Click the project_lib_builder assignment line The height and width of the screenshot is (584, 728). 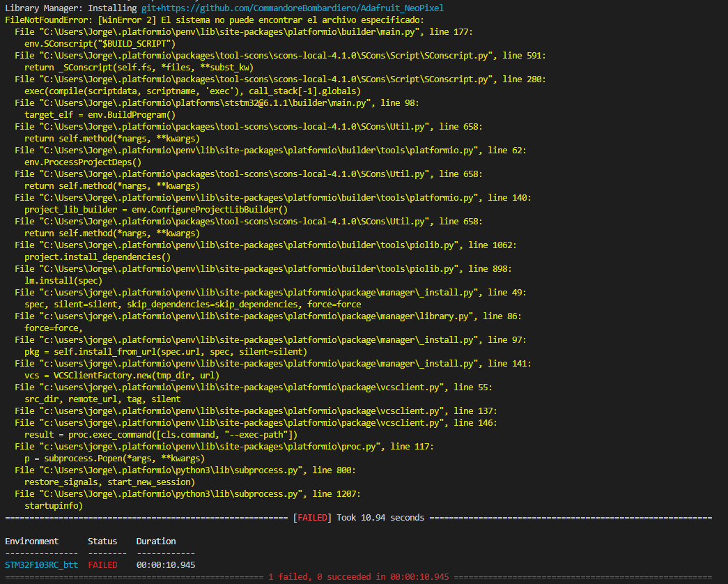[x=156, y=210]
